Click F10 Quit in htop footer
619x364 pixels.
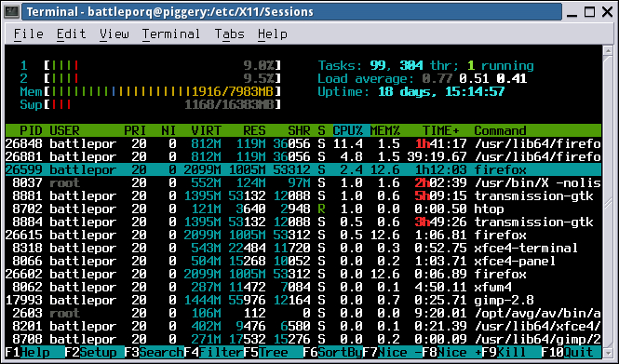pos(572,352)
